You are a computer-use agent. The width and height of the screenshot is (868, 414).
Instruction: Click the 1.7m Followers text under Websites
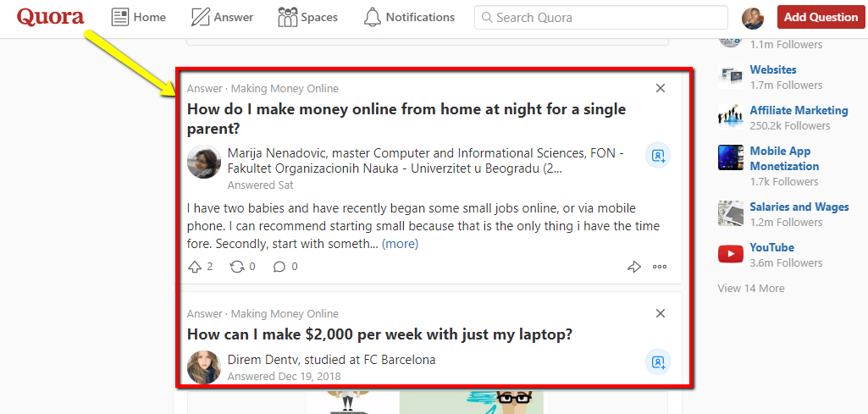[x=786, y=86]
